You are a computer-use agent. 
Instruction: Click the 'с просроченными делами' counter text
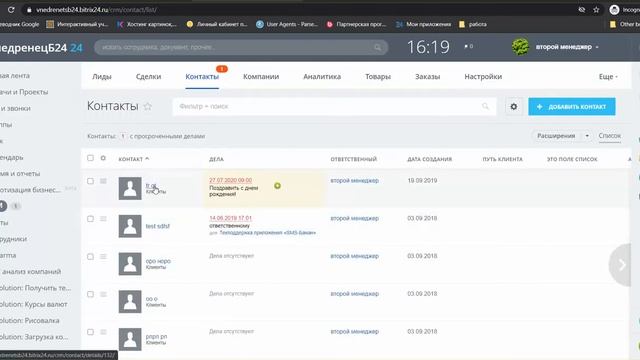pos(167,136)
